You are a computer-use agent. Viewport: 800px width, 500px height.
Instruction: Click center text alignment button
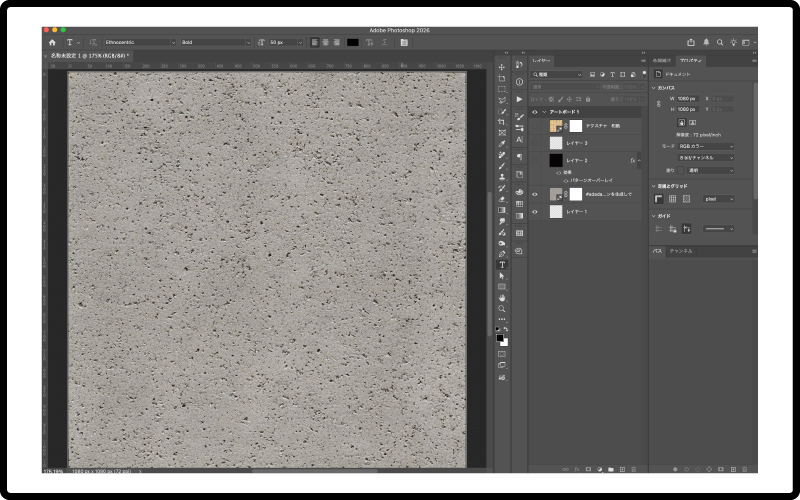pos(325,42)
